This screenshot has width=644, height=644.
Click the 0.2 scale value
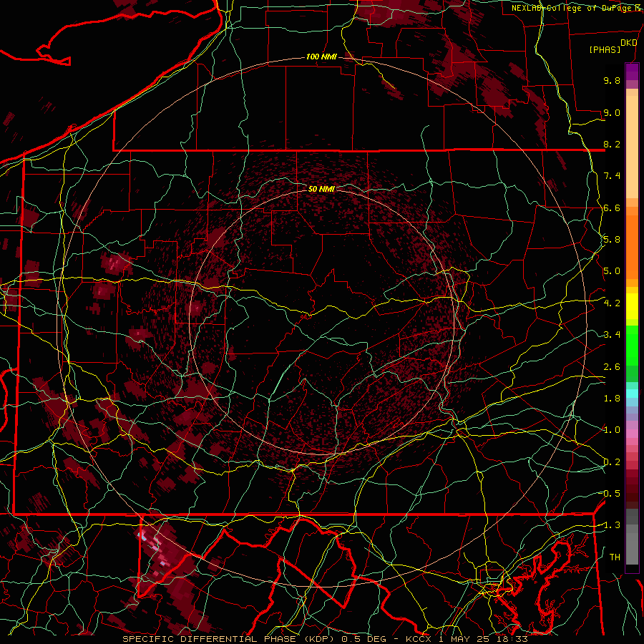pos(612,462)
